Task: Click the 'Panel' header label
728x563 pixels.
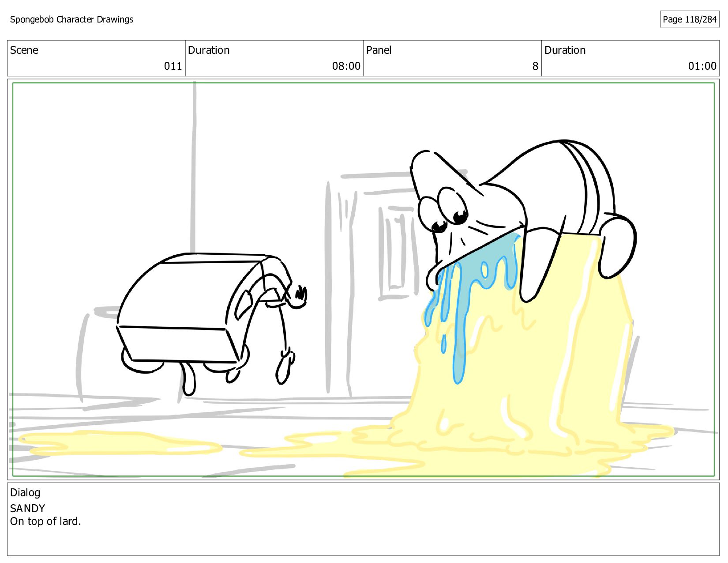Action: pos(379,50)
